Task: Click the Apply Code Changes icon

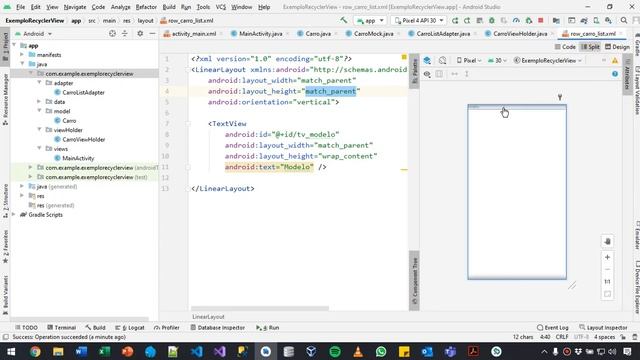Action: [467, 20]
